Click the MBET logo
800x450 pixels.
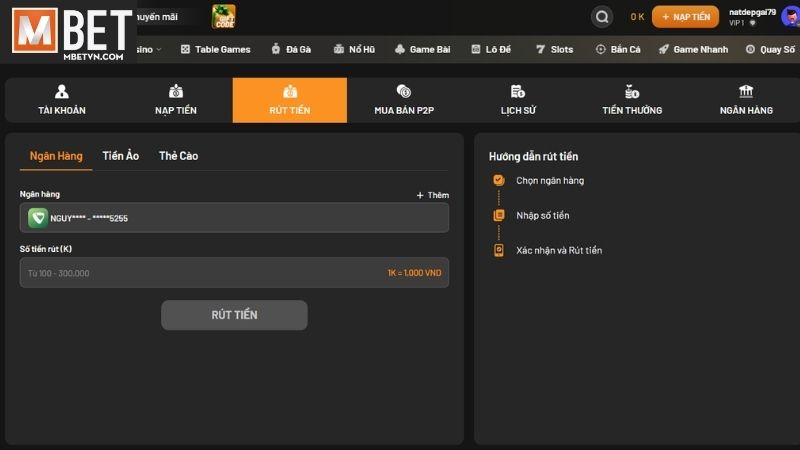pos(68,35)
